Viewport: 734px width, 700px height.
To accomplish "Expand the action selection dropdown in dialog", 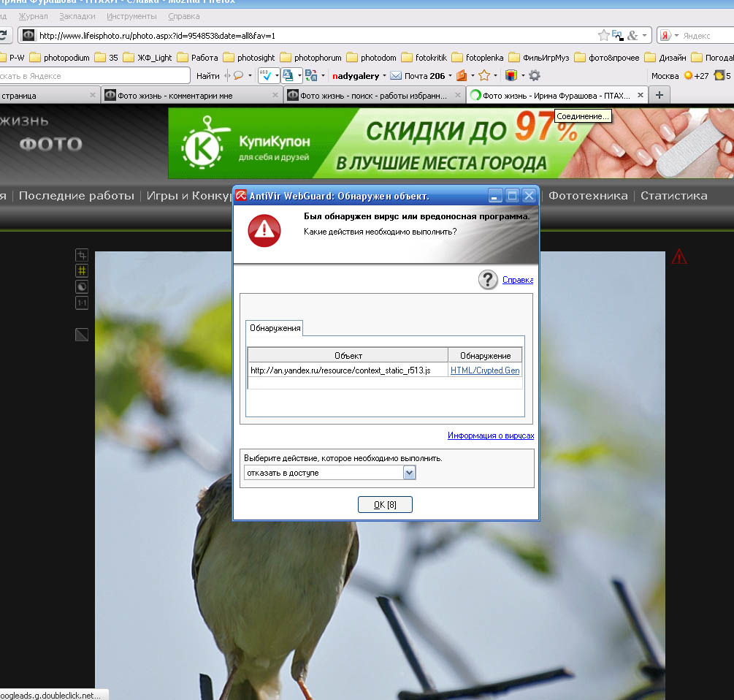I will pyautogui.click(x=409, y=473).
